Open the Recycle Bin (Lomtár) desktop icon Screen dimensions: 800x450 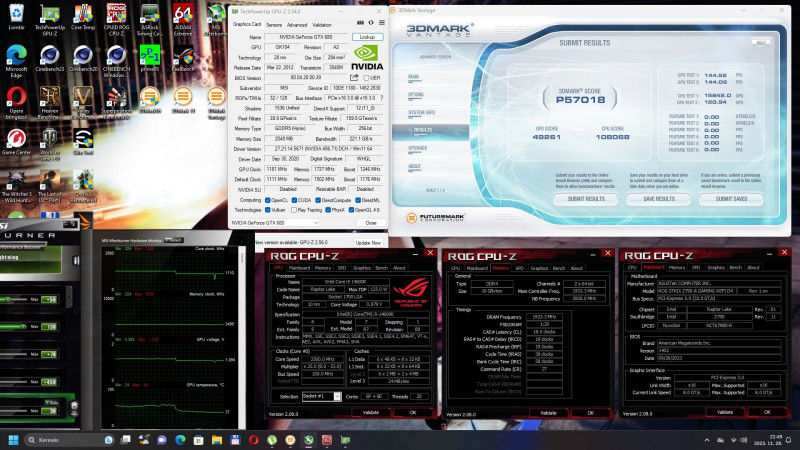tap(16, 16)
